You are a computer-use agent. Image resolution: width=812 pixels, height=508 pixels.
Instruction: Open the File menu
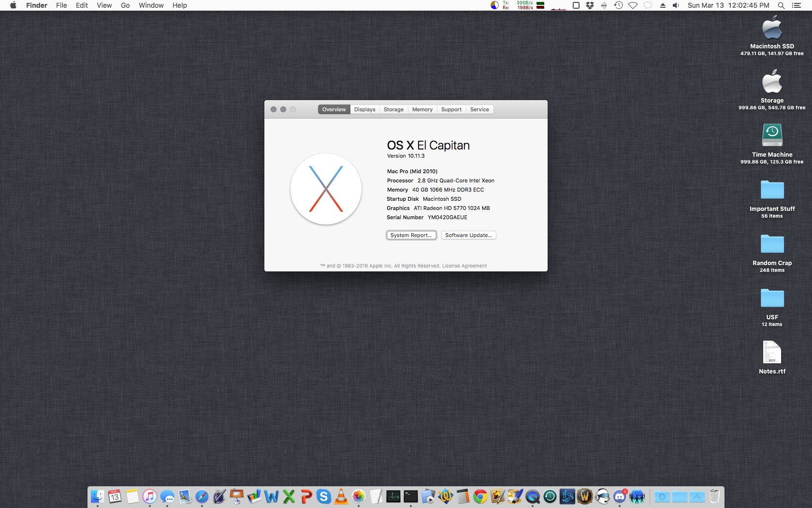pyautogui.click(x=61, y=5)
